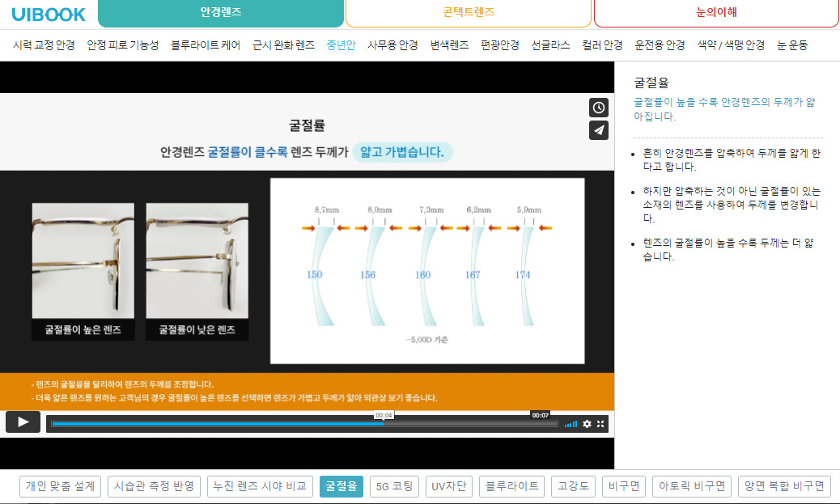This screenshot has width=840, height=504.
Task: Click the 개인 맞춤 설계 button
Action: [x=61, y=486]
